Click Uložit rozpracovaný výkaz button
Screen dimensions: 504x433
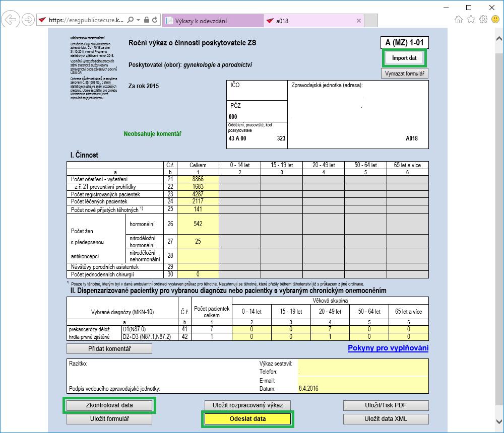click(247, 405)
